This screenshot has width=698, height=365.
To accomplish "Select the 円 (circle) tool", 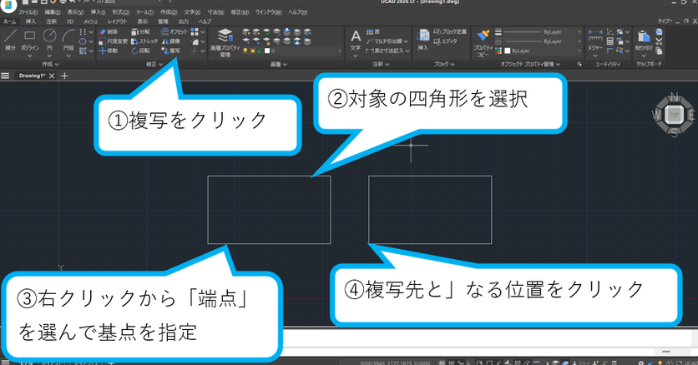I will click(49, 39).
